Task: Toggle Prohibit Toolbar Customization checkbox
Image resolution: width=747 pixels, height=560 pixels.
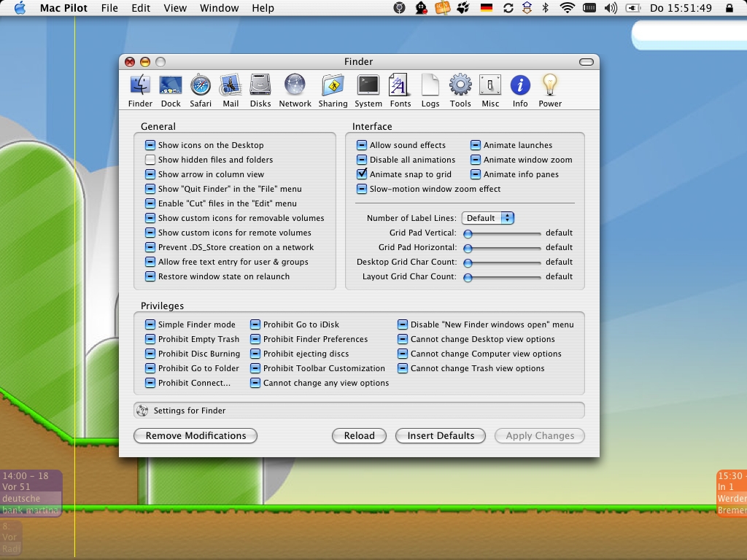Action: 255,368
